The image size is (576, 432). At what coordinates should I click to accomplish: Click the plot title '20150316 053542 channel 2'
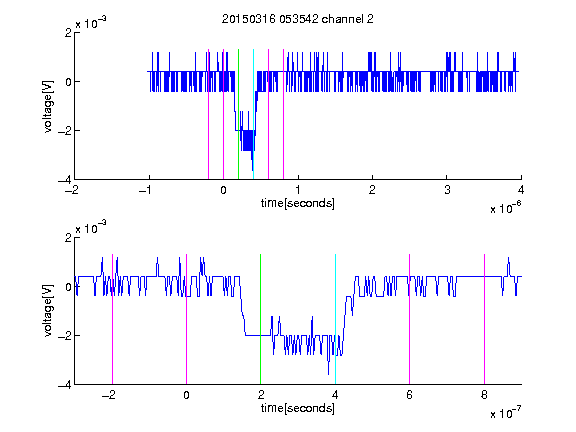(298, 19)
